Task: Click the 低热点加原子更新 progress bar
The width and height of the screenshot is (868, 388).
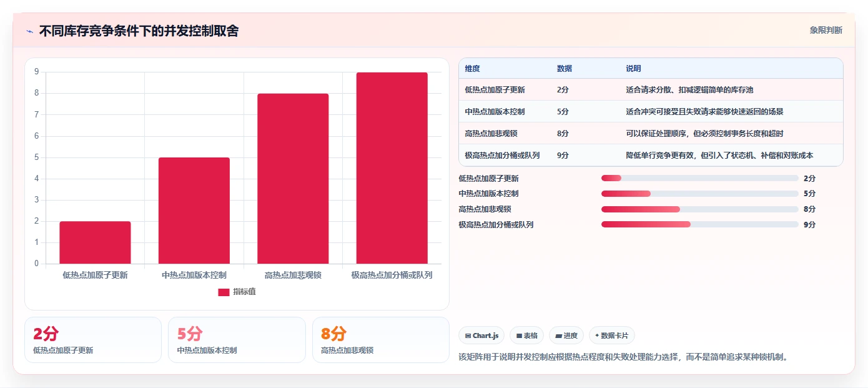Action: coord(700,178)
